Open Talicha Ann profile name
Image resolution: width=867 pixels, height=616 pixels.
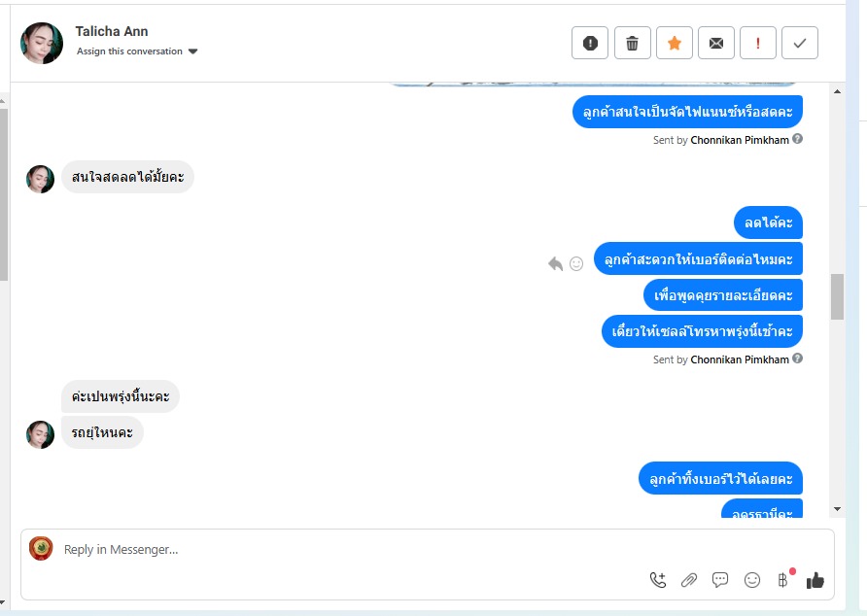(x=112, y=31)
